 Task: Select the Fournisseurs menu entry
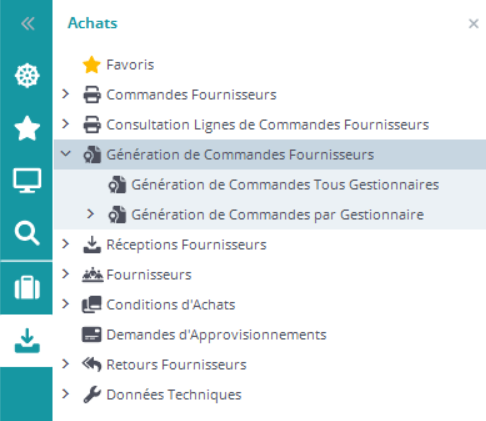[x=149, y=275]
